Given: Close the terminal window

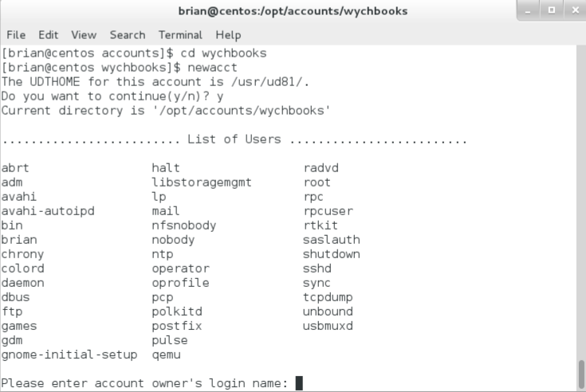Looking at the screenshot, I should click(576, 10).
